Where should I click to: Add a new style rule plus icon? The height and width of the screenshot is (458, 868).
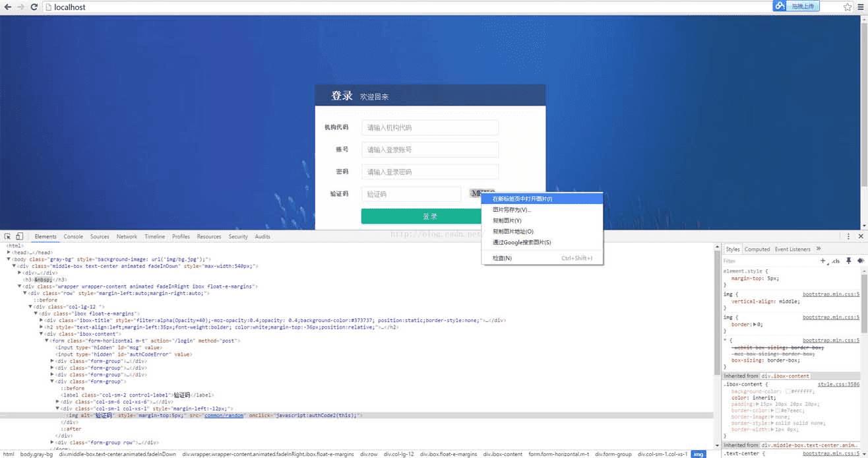click(823, 261)
